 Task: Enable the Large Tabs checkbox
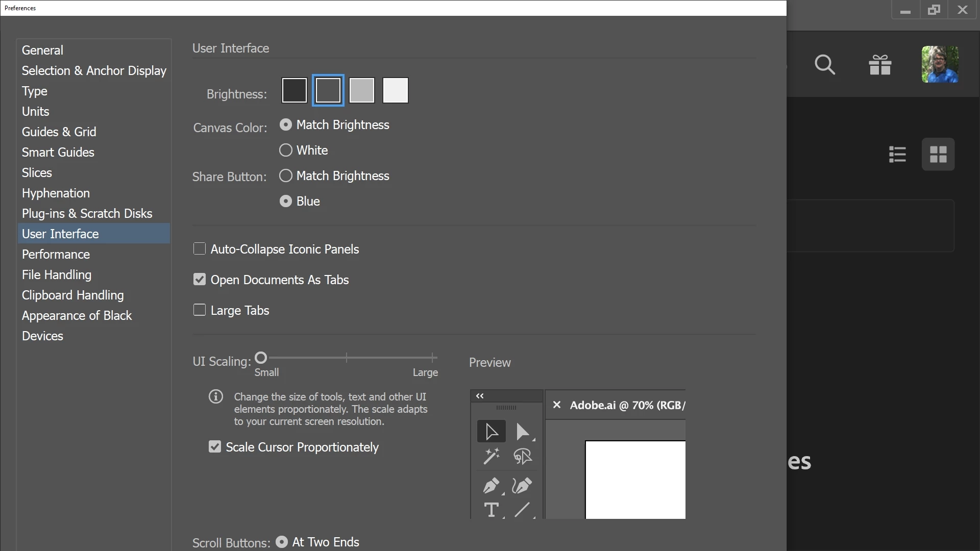point(200,310)
